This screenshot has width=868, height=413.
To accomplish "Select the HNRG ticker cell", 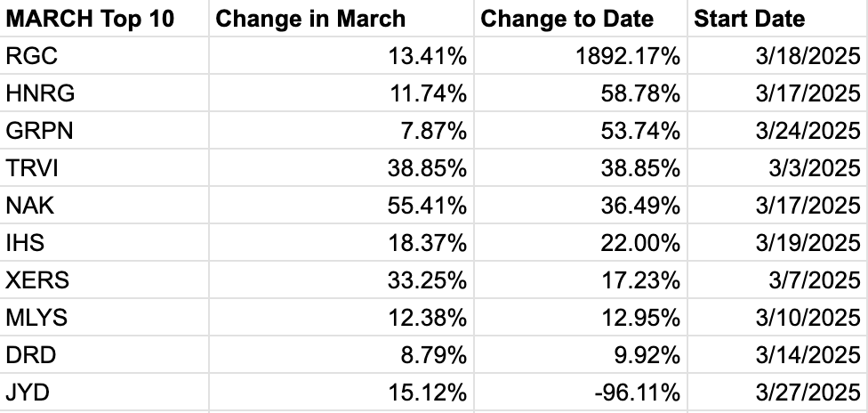I will [104, 93].
